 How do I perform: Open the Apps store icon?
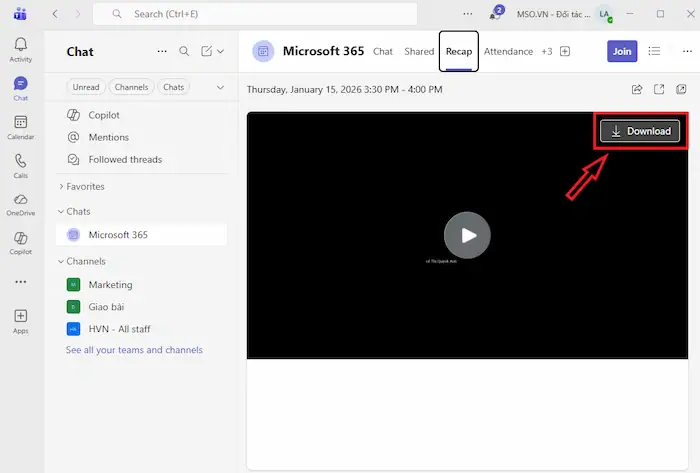[20, 321]
